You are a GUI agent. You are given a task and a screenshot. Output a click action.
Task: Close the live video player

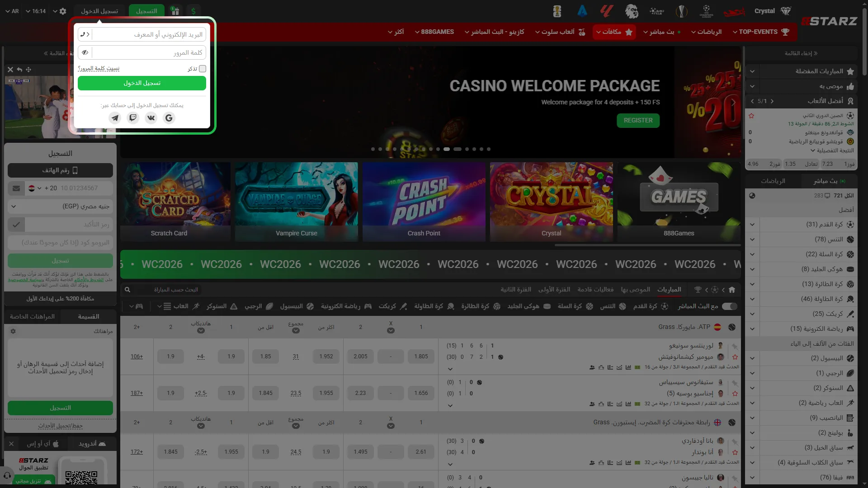click(10, 70)
